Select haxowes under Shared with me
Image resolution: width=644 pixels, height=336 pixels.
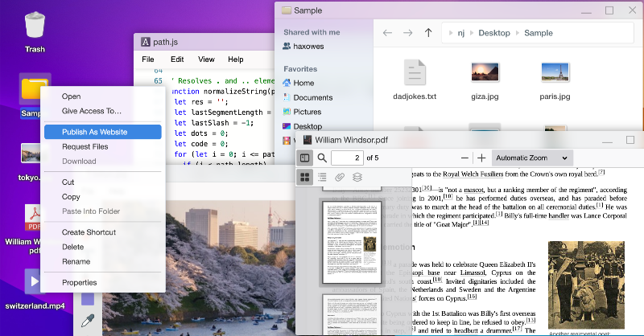[303, 47]
